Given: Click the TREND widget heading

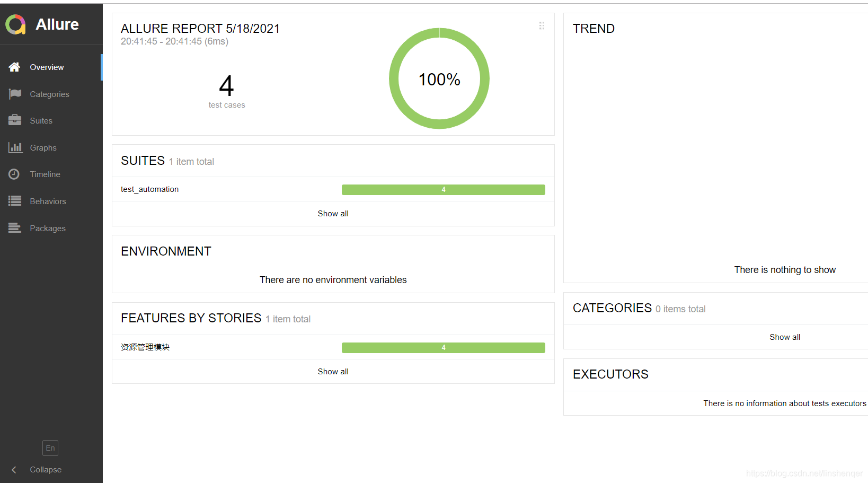Looking at the screenshot, I should coord(594,29).
